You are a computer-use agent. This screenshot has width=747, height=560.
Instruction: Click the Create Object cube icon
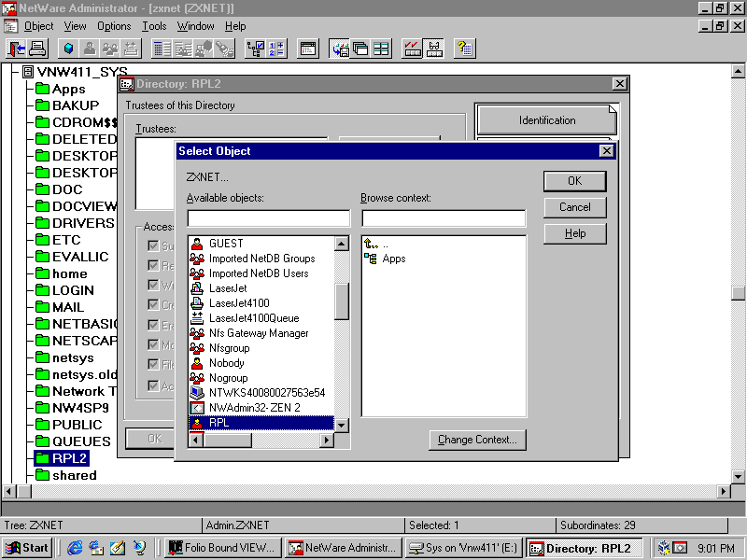click(x=68, y=49)
